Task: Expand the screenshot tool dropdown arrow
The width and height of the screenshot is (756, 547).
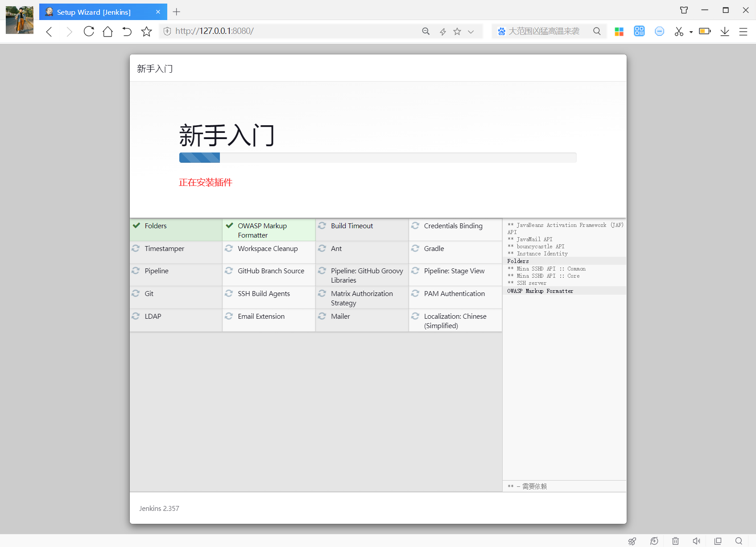Action: pyautogui.click(x=691, y=32)
